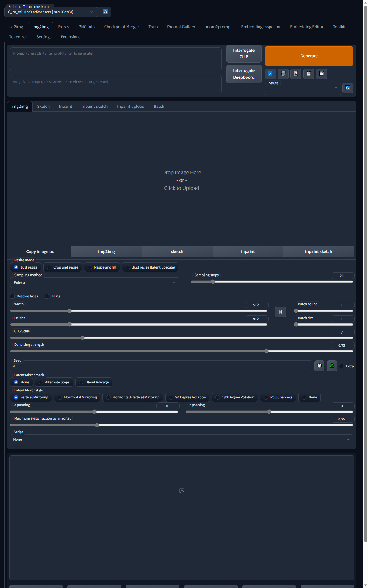Screen dimensions: 368x588
Task: Open the Batch sub-tab
Action: (x=159, y=106)
